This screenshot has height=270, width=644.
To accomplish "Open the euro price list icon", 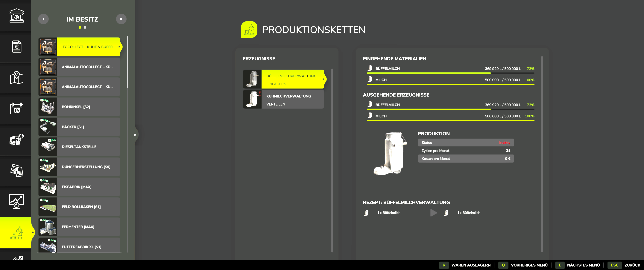I will tap(16, 46).
